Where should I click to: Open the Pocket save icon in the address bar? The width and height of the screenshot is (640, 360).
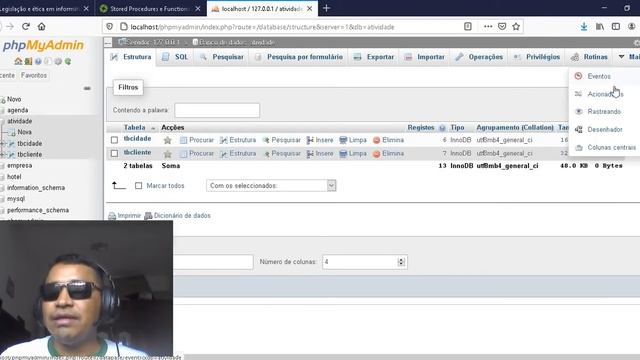(502, 27)
